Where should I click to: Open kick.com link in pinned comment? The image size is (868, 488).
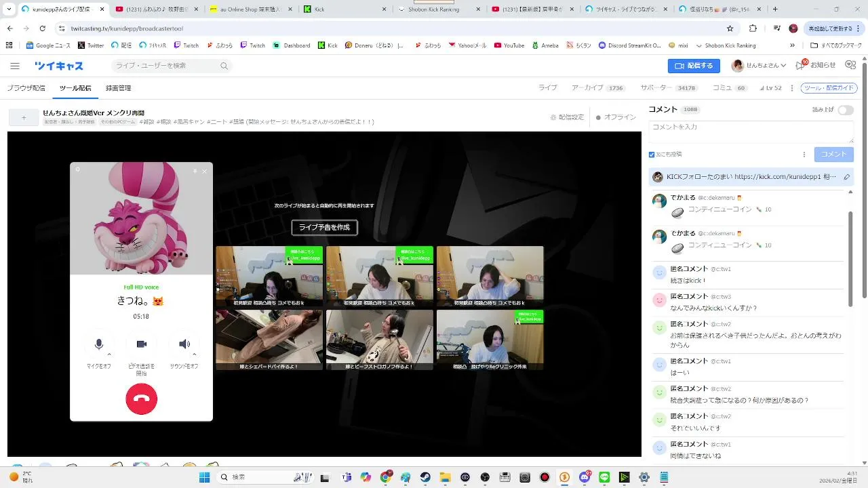pos(778,177)
